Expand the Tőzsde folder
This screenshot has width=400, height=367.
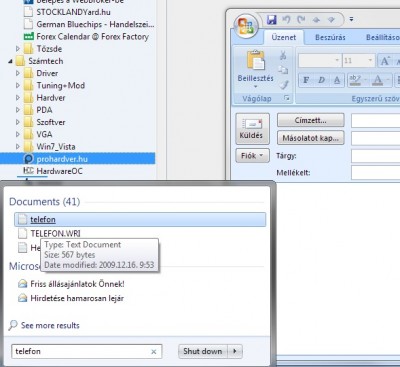pos(18,49)
